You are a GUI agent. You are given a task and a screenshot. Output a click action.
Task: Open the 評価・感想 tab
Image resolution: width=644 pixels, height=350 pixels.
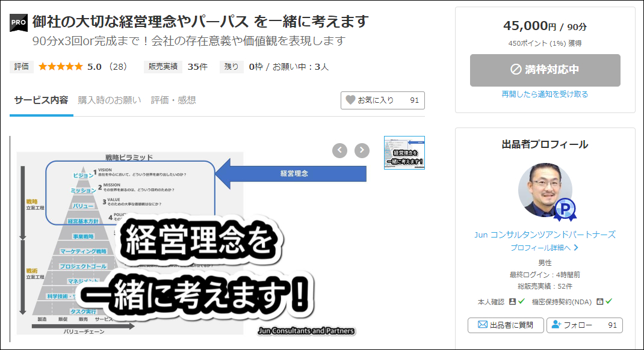[173, 100]
